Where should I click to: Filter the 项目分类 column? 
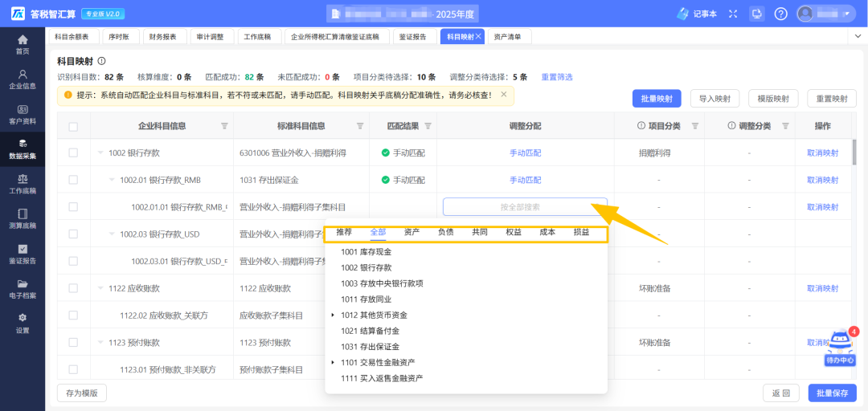(x=694, y=126)
